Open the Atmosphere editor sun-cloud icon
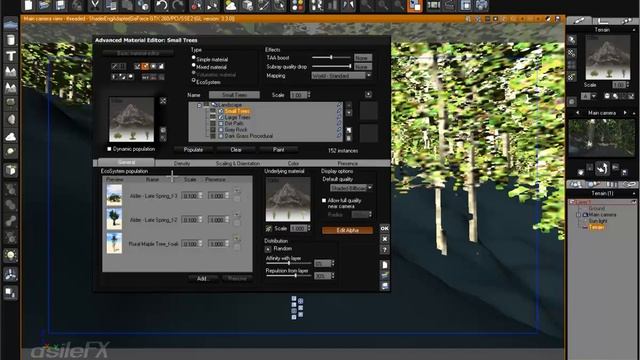 point(231,5)
